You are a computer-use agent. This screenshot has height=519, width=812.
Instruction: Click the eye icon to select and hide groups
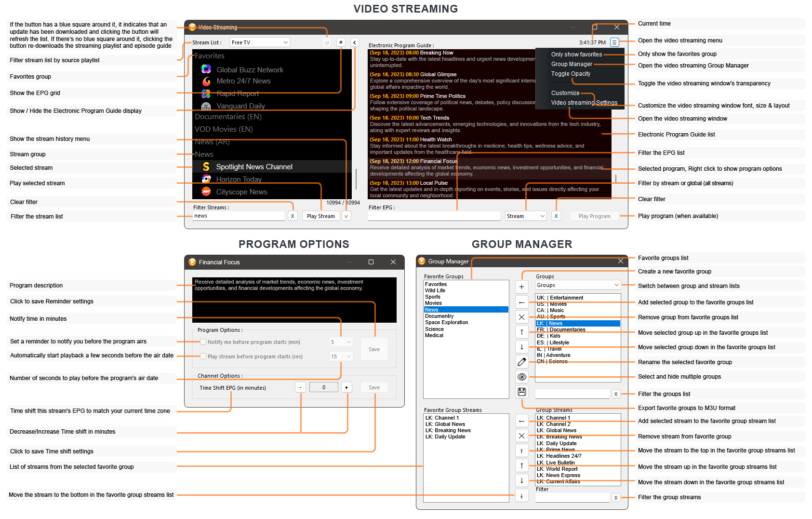click(x=521, y=377)
